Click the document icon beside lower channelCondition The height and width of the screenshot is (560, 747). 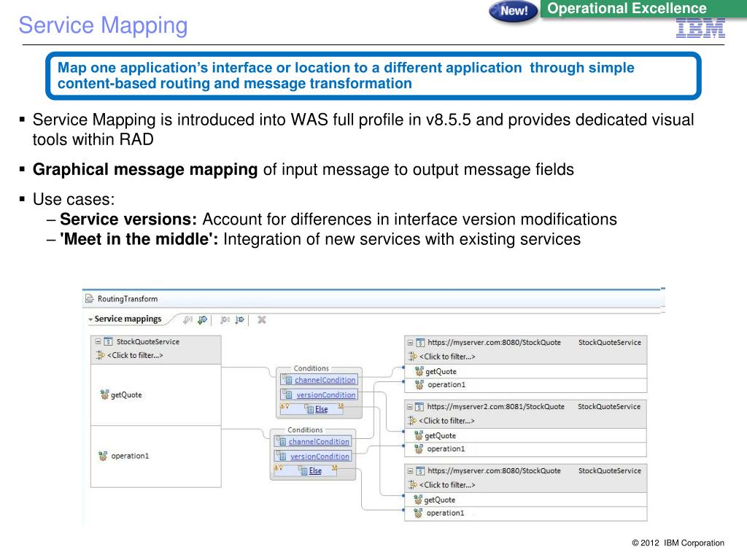pyautogui.click(x=281, y=441)
